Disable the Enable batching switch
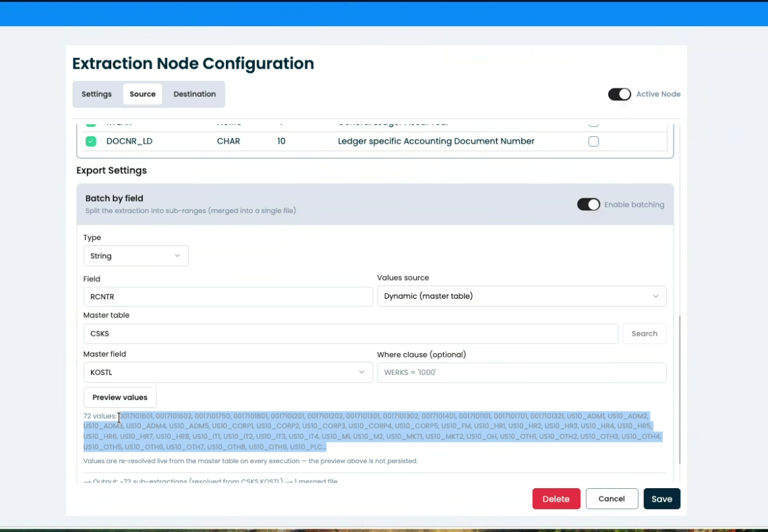Image resolution: width=768 pixels, height=532 pixels. pos(588,204)
